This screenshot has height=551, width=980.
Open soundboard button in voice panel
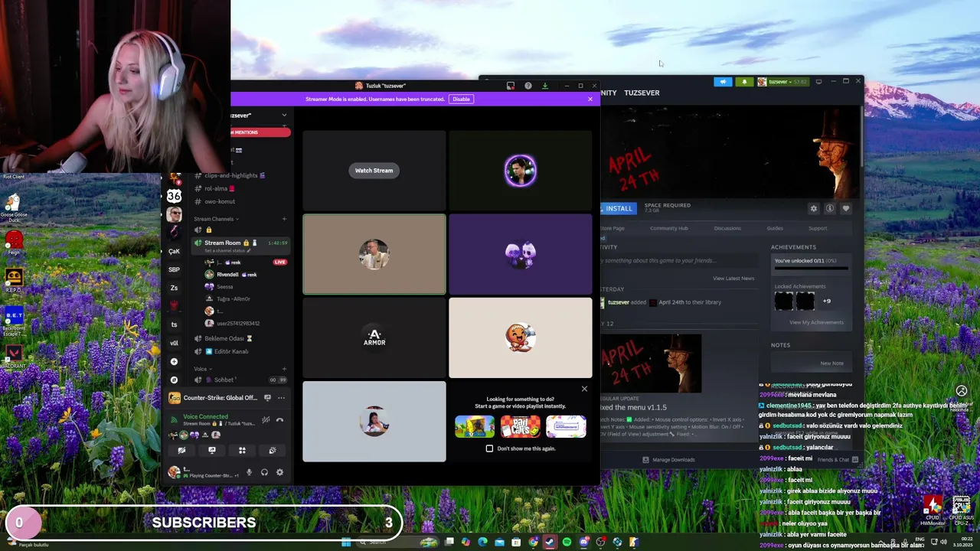pyautogui.click(x=272, y=450)
